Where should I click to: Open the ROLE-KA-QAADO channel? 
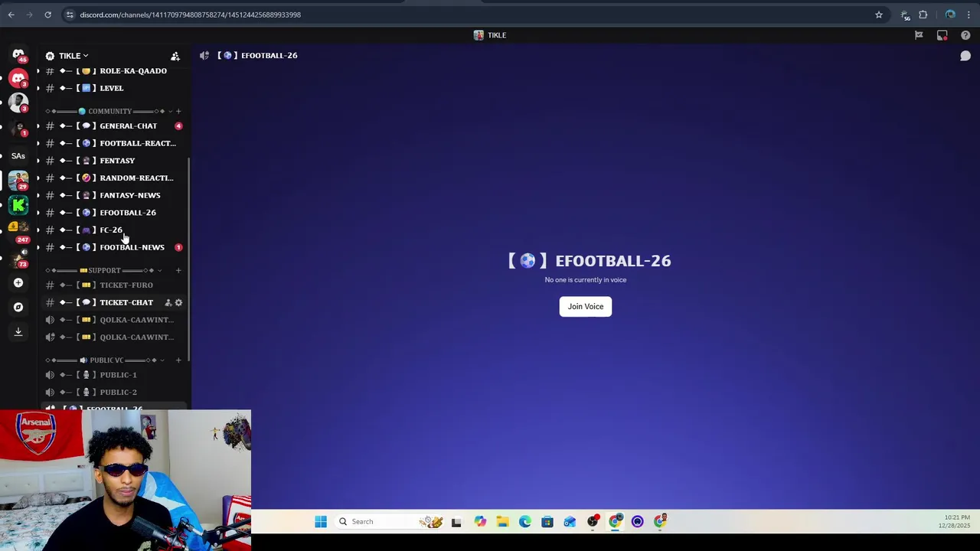click(x=113, y=71)
